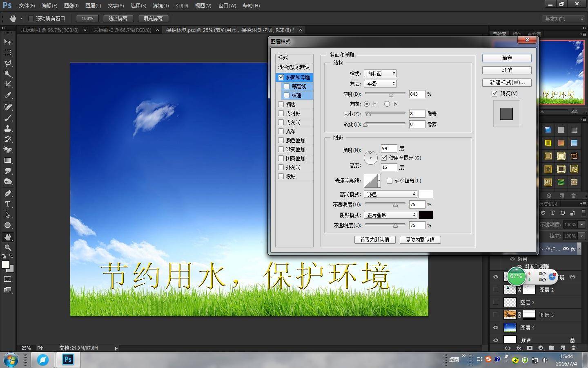Choose the 下 (Down) direction radio button
The image size is (588, 368).
pos(387,104)
